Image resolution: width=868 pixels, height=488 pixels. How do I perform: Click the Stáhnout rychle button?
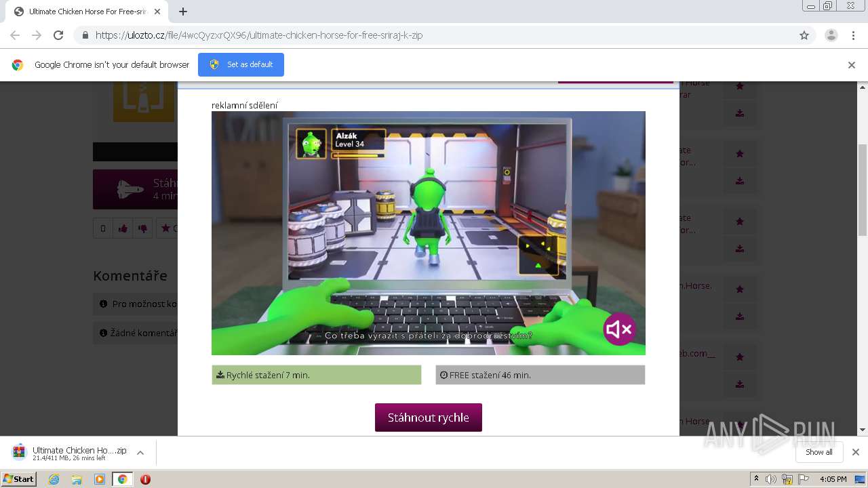[x=429, y=418]
